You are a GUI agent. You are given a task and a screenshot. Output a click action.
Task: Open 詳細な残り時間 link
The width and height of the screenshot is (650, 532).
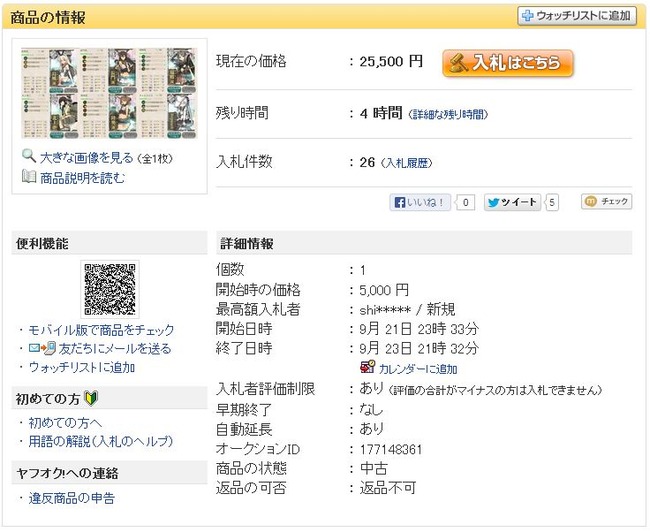[x=448, y=114]
